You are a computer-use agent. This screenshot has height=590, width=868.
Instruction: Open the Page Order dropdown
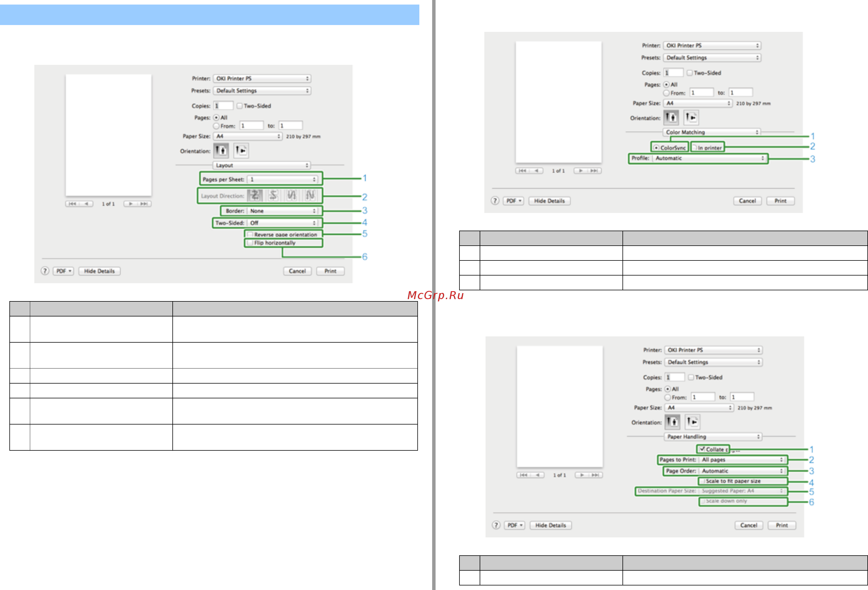tap(742, 471)
